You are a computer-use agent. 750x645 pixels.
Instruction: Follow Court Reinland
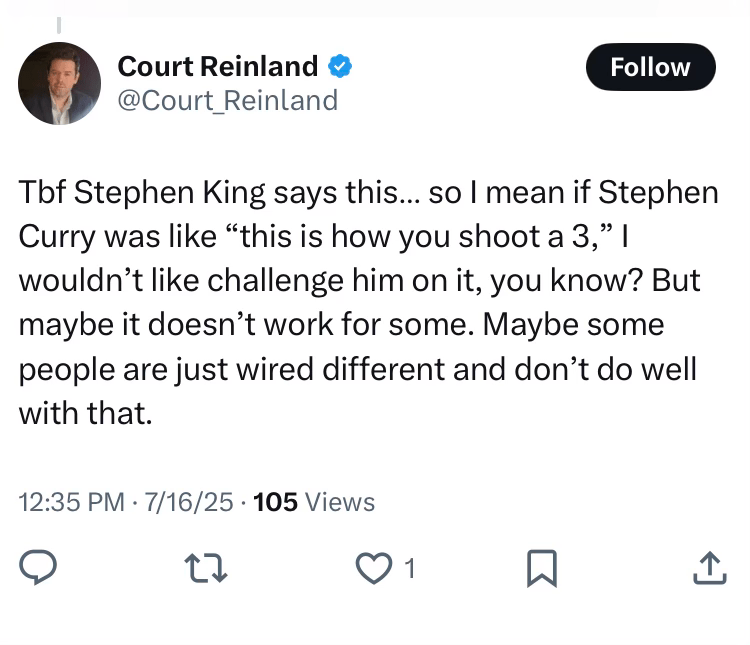coord(650,67)
